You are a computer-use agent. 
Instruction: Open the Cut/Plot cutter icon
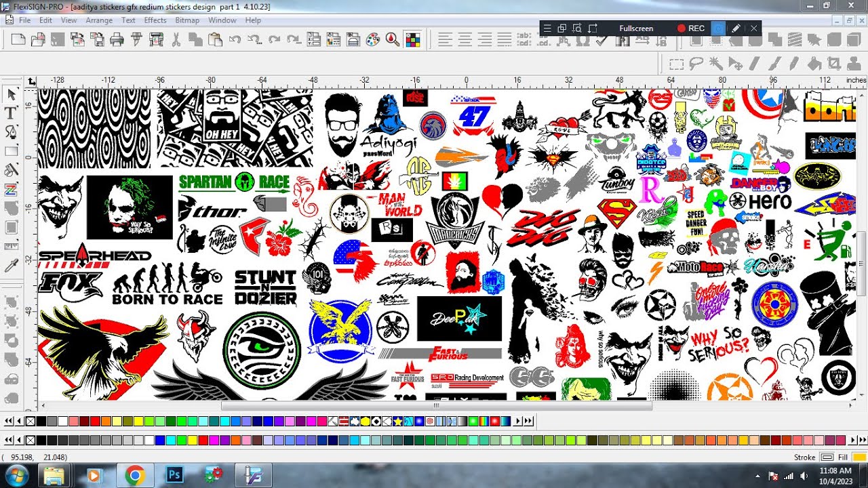[x=136, y=39]
